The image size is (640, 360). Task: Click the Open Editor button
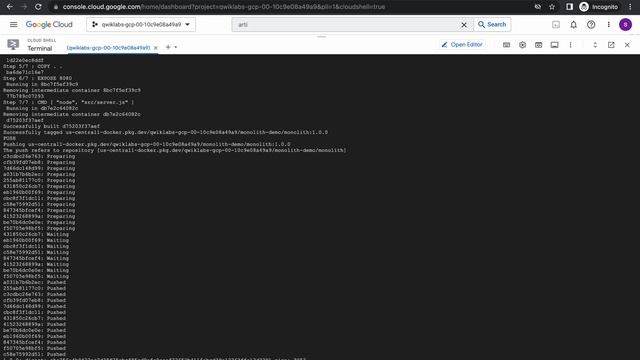click(x=462, y=44)
